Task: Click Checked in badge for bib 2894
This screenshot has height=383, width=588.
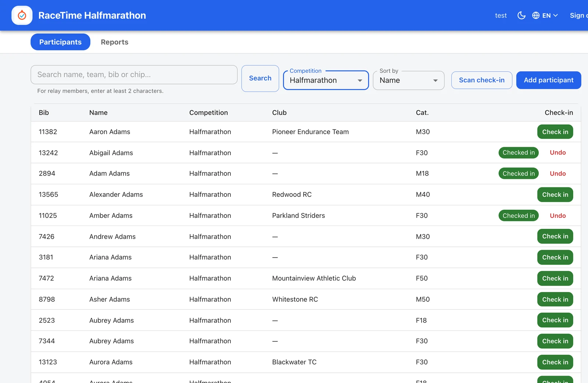Action: point(519,174)
